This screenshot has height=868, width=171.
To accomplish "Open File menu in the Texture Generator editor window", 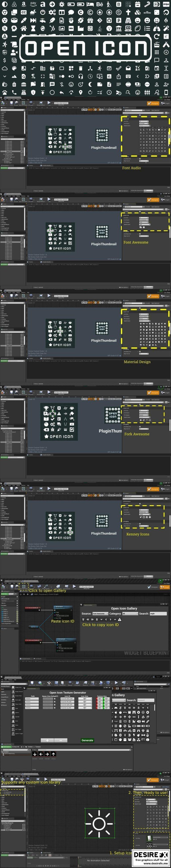I will [2, 680].
